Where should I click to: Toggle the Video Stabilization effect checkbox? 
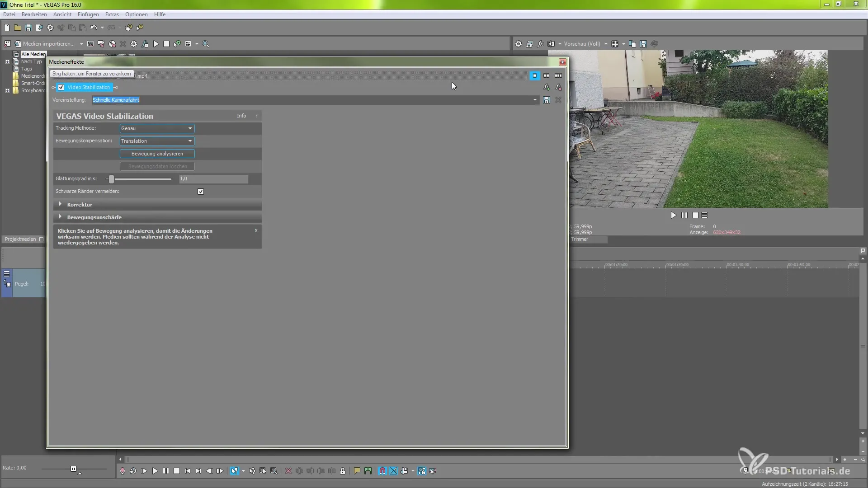click(x=61, y=87)
